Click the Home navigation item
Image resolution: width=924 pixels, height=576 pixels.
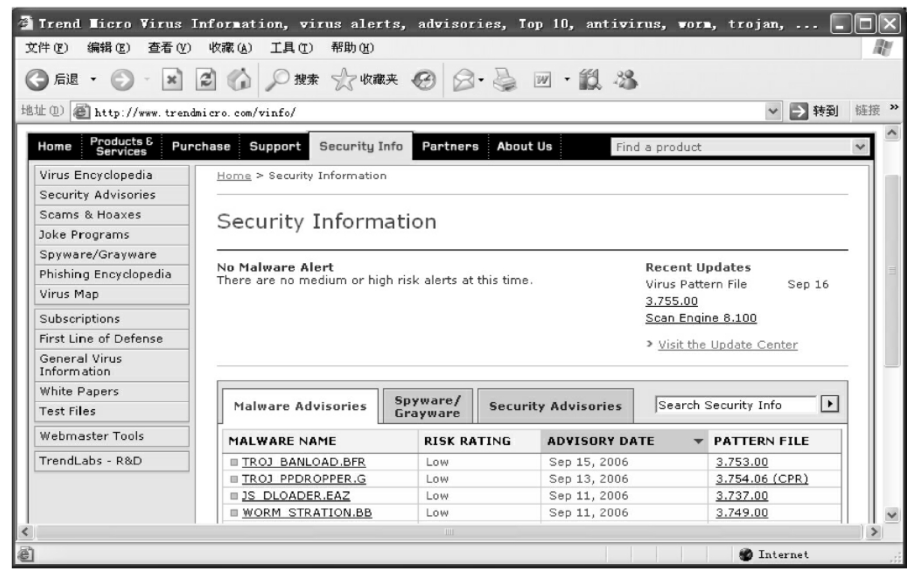pos(55,146)
